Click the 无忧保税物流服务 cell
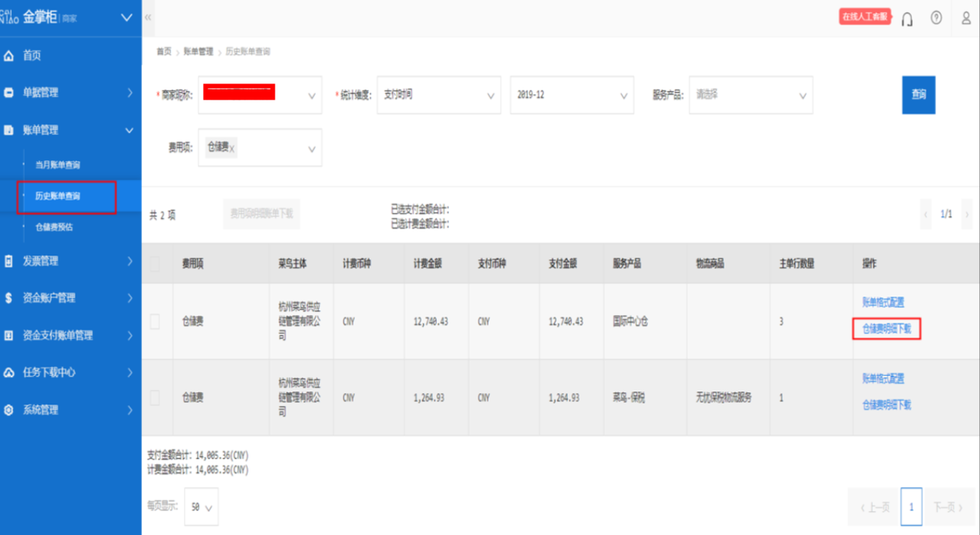 tap(724, 398)
